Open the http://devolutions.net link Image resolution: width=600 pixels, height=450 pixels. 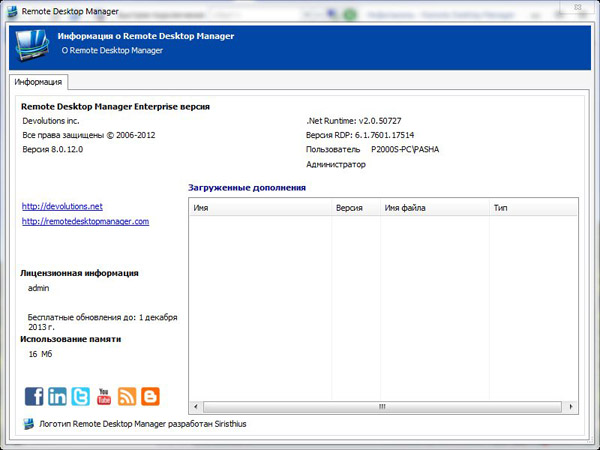coord(62,206)
